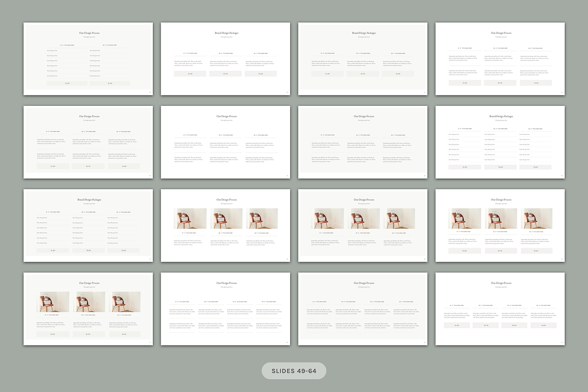Click the third chair photo in the second-row slide

(262, 218)
